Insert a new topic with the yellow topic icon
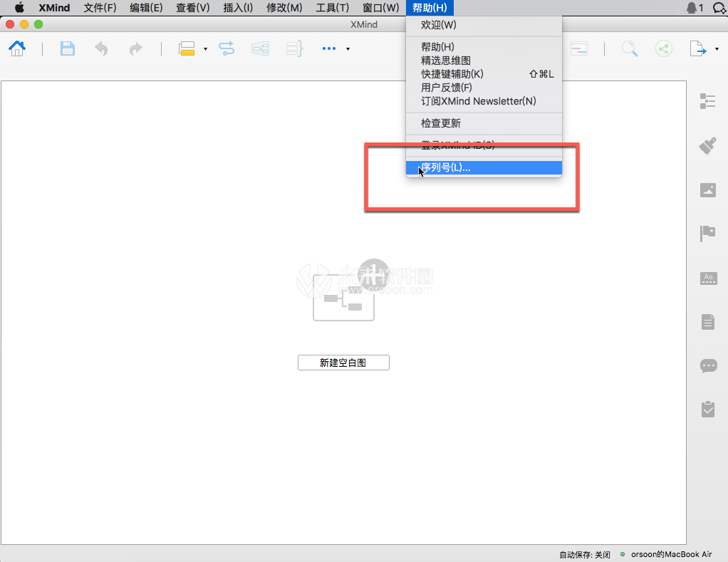This screenshot has width=728, height=562. click(187, 48)
